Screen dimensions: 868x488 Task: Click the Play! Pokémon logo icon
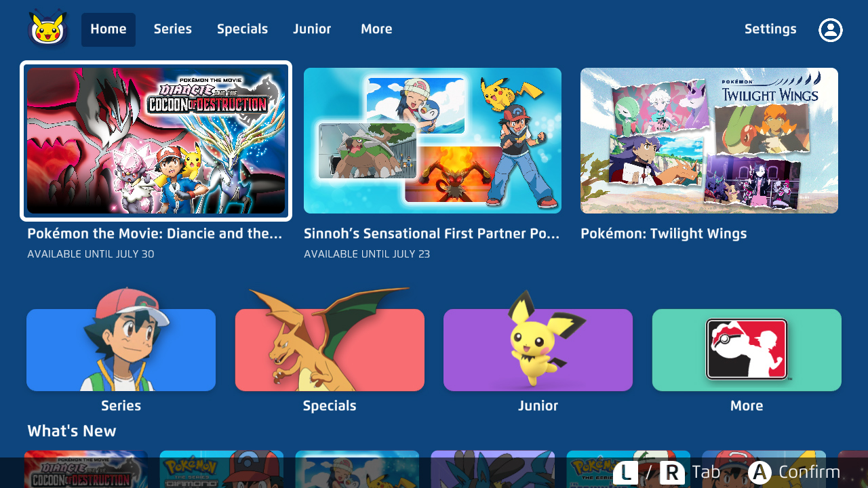coord(747,349)
